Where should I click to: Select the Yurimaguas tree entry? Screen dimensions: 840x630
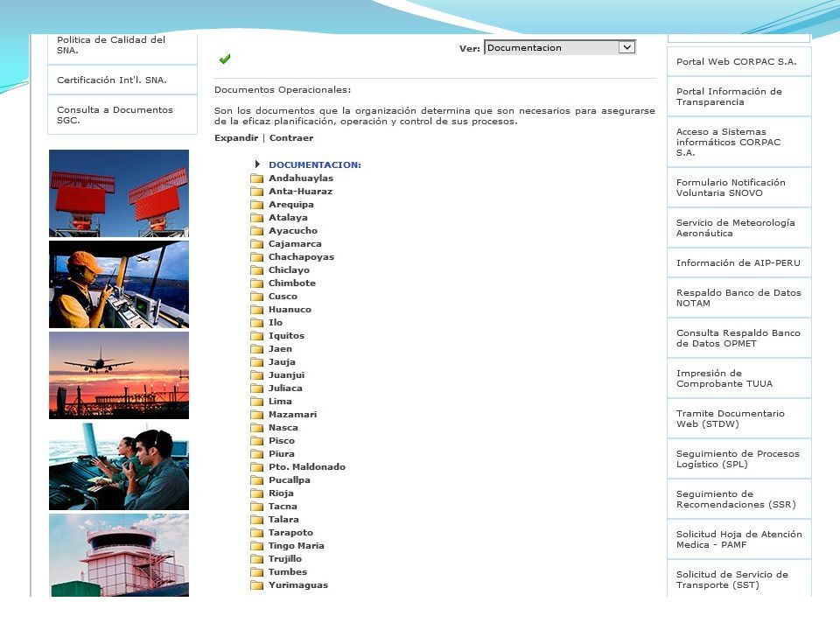pyautogui.click(x=298, y=585)
